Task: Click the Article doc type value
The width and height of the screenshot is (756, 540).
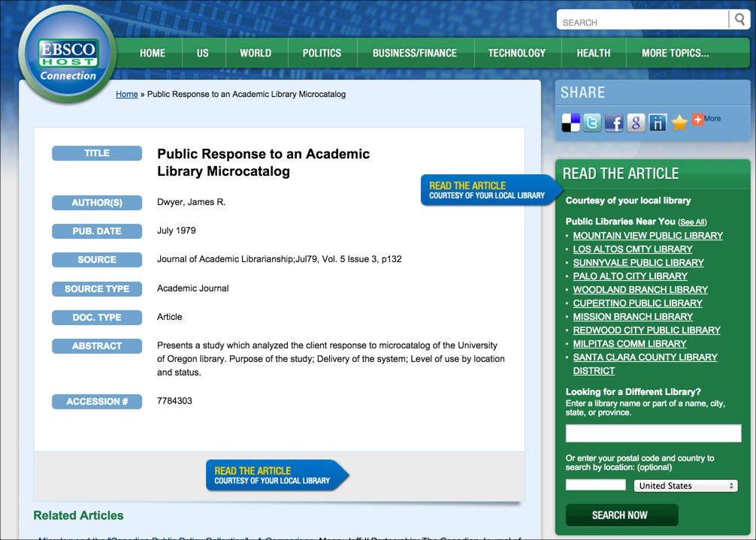Action: [x=170, y=316]
